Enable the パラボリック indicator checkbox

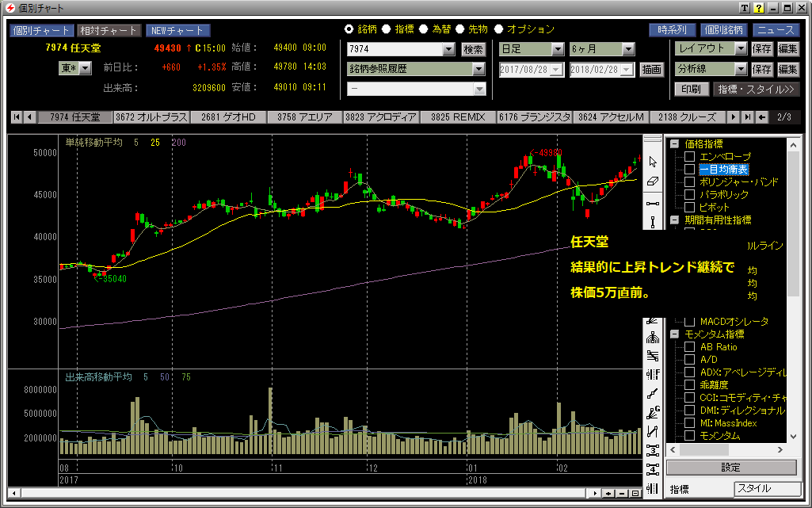(689, 195)
